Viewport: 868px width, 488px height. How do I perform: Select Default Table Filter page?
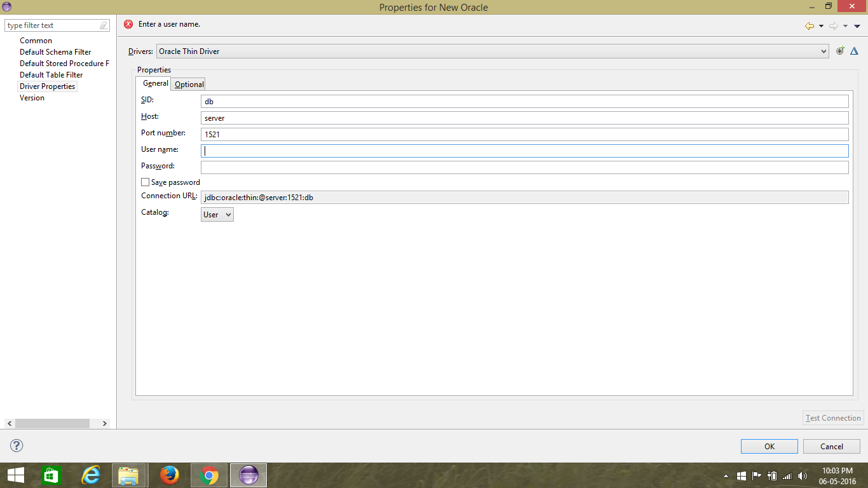(51, 75)
